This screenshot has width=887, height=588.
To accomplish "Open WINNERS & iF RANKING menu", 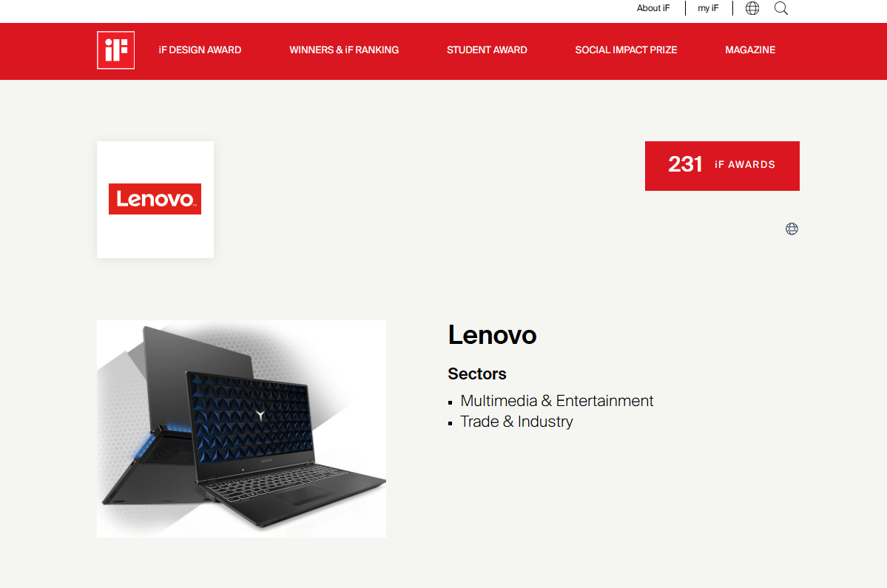I will pyautogui.click(x=344, y=50).
